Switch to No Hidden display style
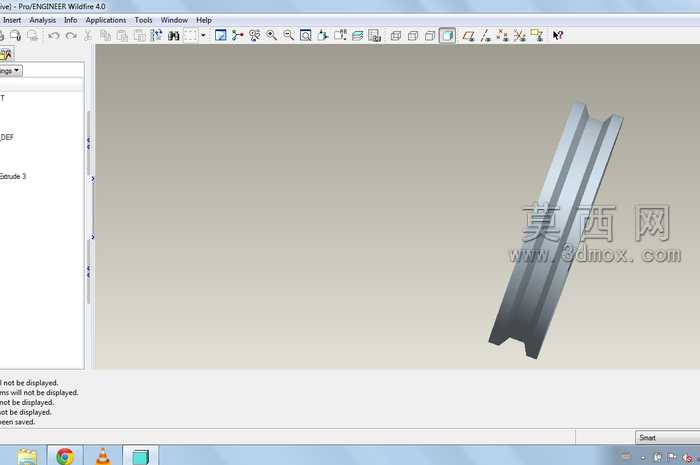Image resolution: width=700 pixels, height=465 pixels. click(x=430, y=36)
